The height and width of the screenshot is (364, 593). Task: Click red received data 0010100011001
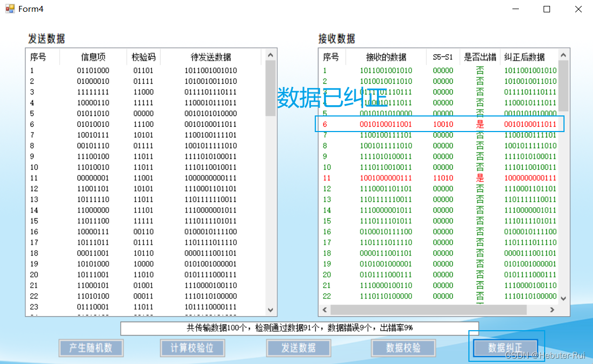tap(386, 125)
